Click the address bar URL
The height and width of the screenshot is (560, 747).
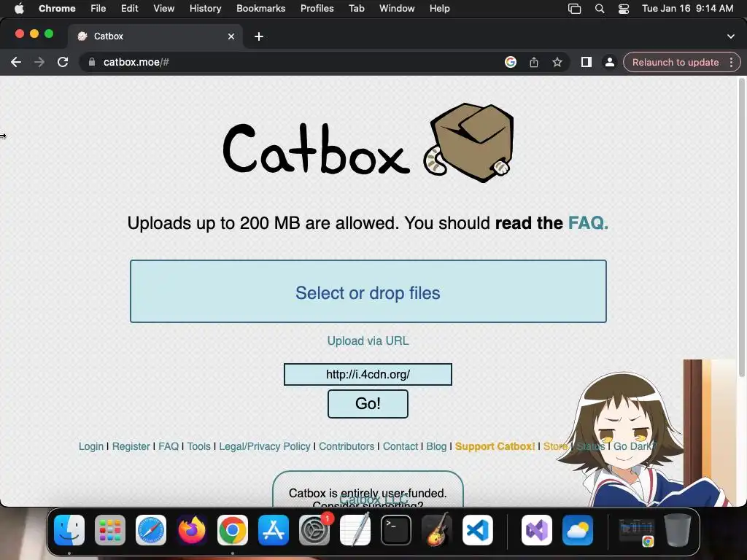tap(136, 62)
